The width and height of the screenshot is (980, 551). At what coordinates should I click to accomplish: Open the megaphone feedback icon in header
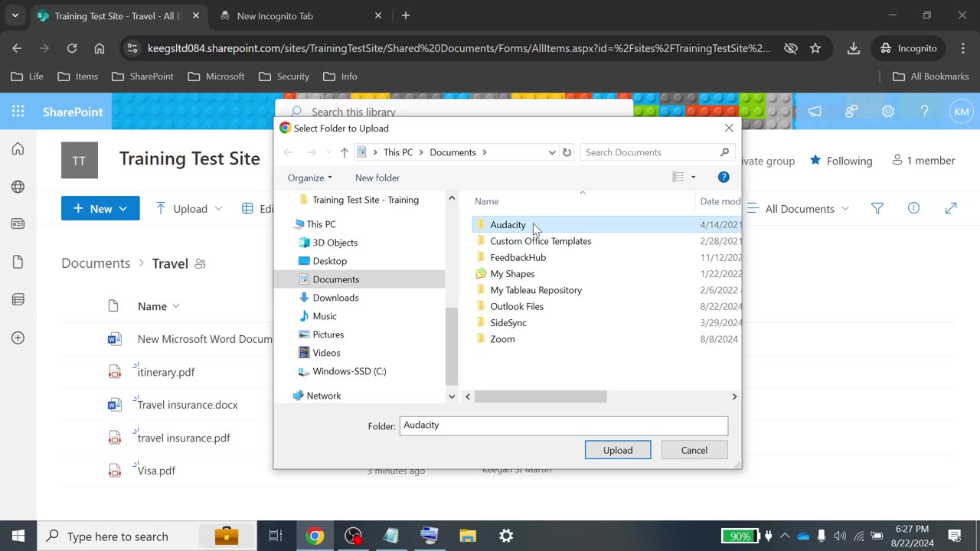[x=815, y=112]
